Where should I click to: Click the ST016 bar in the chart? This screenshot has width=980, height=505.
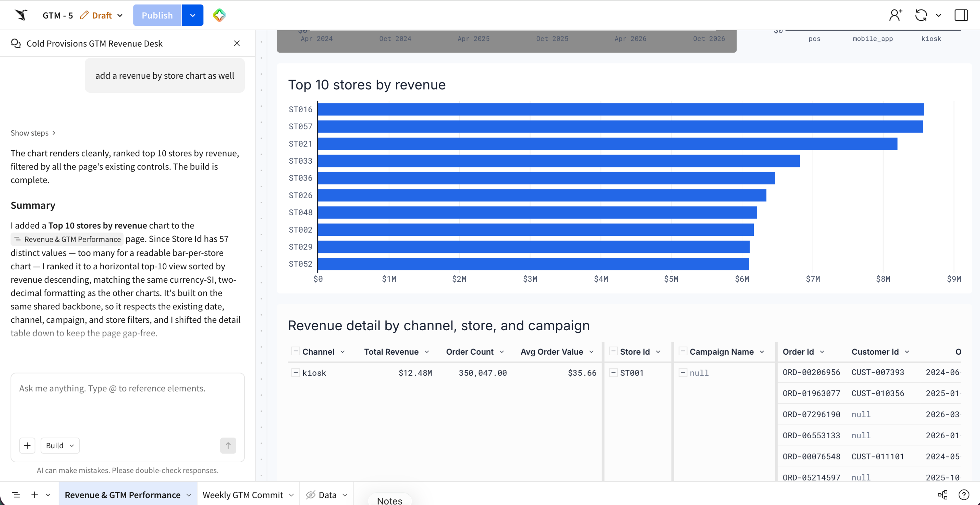click(620, 109)
